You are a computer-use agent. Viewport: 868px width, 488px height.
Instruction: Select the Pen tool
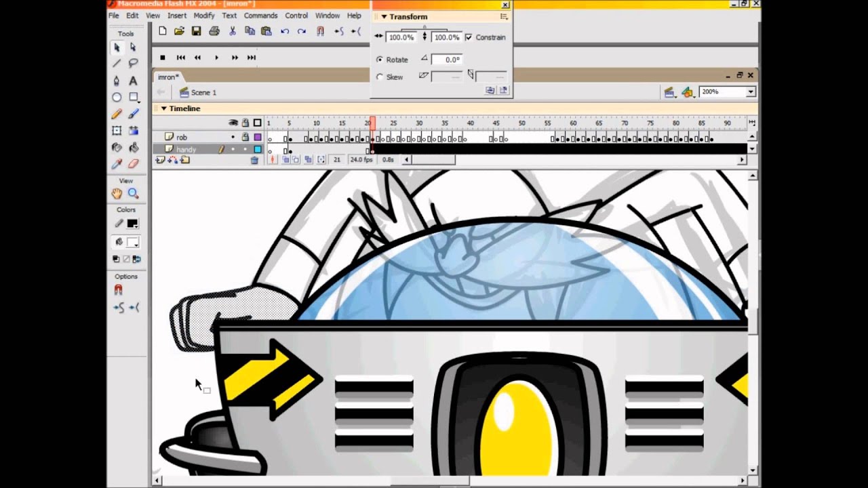coord(117,80)
